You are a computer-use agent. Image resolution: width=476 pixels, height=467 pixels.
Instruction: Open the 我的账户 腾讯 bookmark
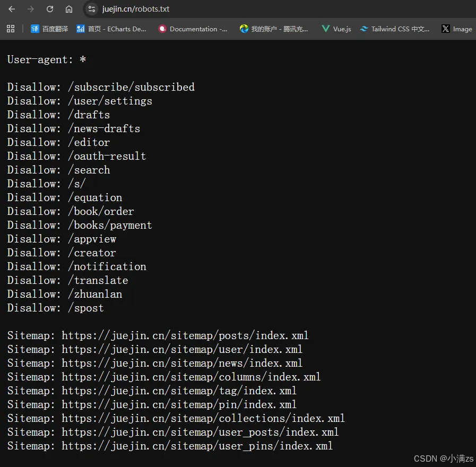[x=273, y=29]
